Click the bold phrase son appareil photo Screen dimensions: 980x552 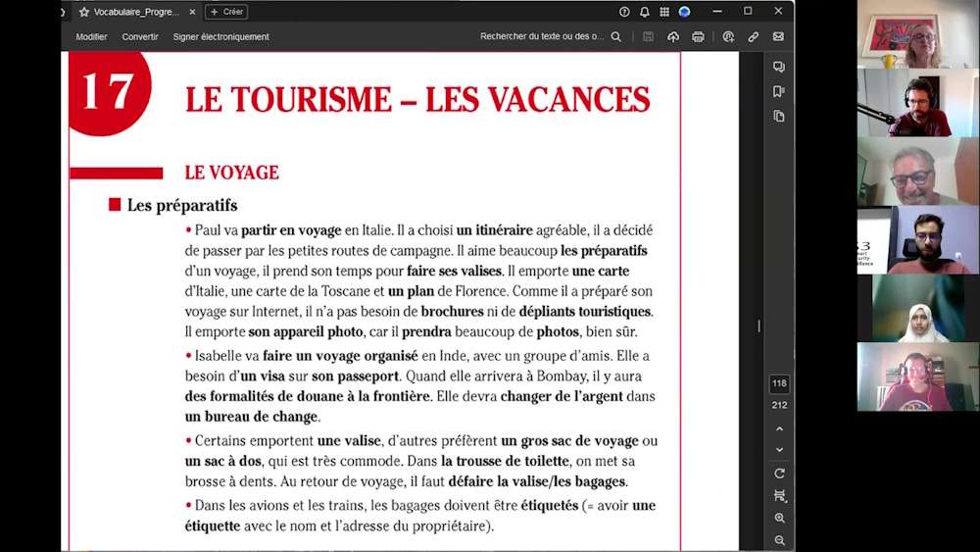click(306, 332)
